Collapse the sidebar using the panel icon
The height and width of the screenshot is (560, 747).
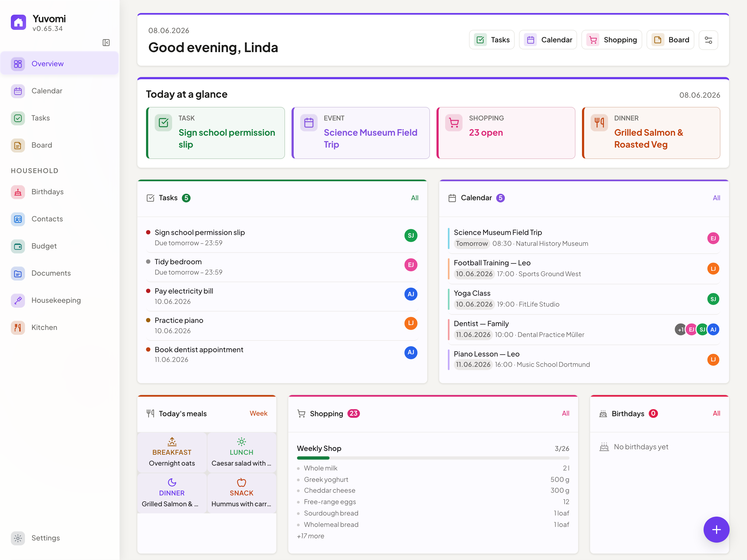(106, 43)
